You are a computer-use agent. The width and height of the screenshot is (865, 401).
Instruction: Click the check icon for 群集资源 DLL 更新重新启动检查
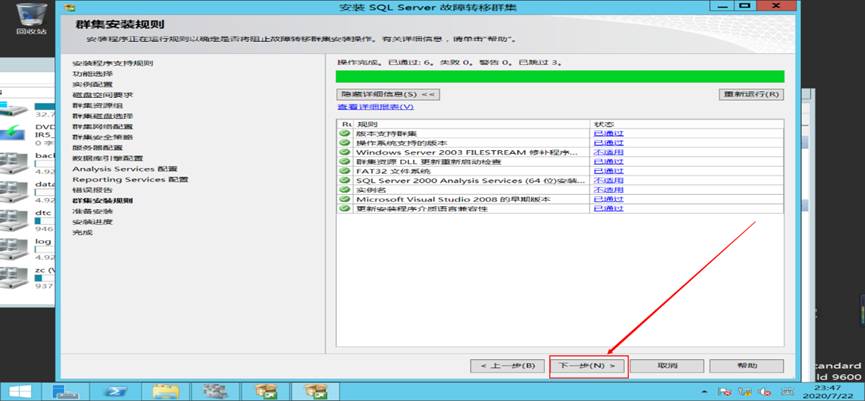[x=344, y=162]
